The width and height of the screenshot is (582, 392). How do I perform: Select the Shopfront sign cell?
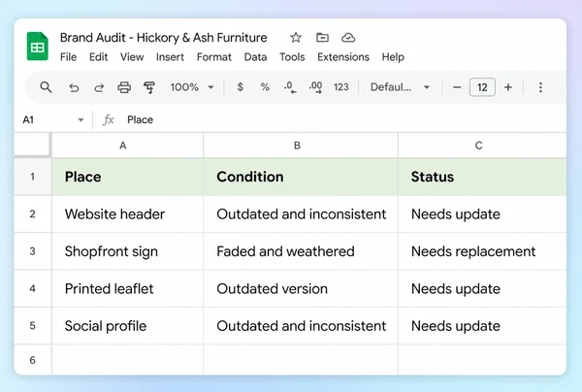[x=127, y=251]
